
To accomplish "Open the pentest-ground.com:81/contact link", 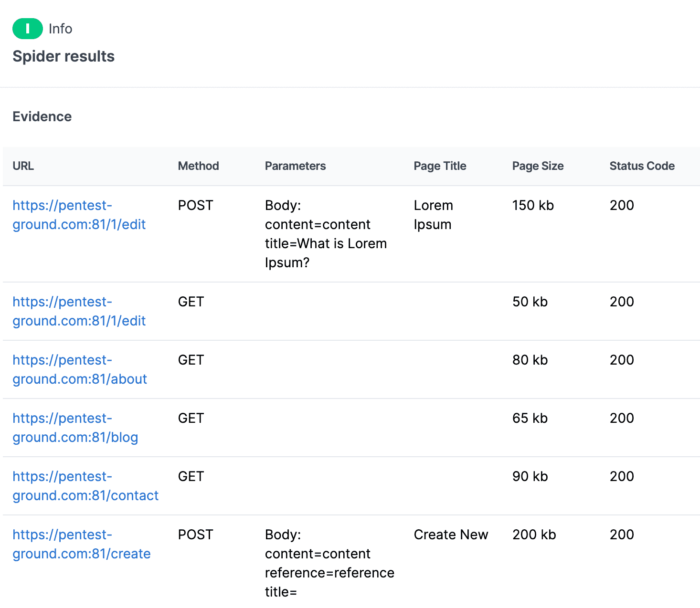I will click(x=85, y=486).
